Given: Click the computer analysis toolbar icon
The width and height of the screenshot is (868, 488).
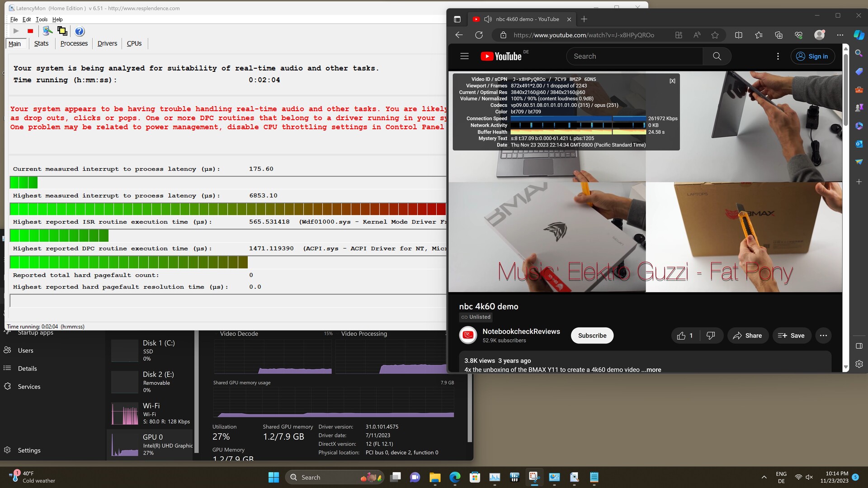Looking at the screenshot, I should tap(47, 31).
